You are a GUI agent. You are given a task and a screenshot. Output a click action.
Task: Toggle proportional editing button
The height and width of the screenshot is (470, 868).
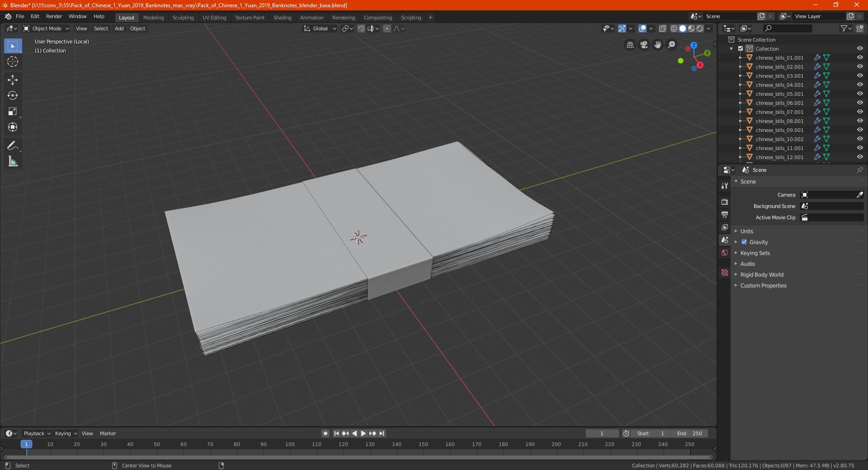click(x=387, y=28)
